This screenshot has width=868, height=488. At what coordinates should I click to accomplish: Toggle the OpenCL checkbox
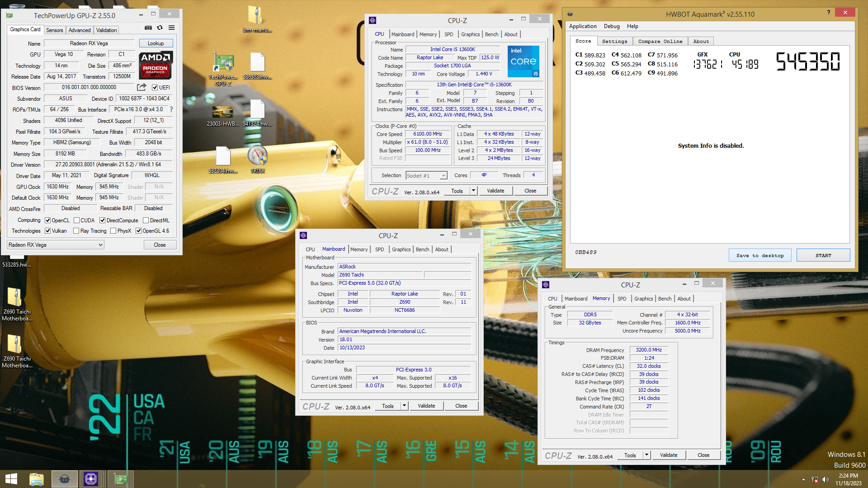48,221
